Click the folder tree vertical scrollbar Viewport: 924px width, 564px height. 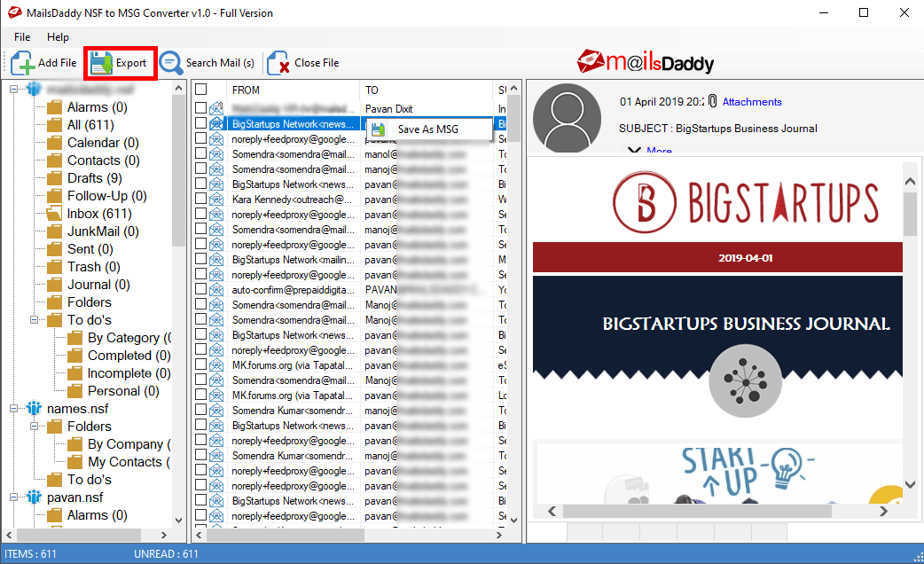(x=178, y=171)
